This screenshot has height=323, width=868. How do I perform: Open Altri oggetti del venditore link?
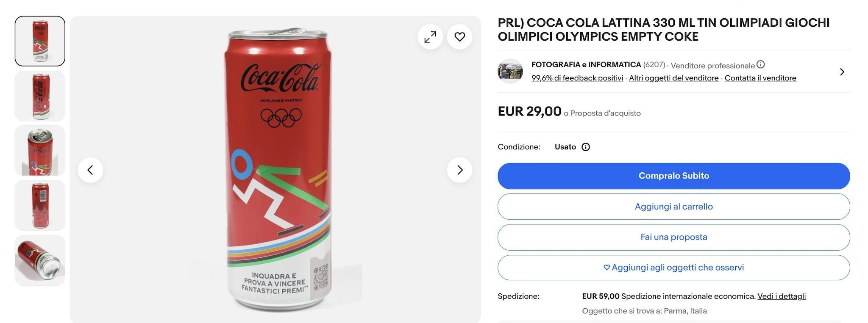(x=673, y=78)
